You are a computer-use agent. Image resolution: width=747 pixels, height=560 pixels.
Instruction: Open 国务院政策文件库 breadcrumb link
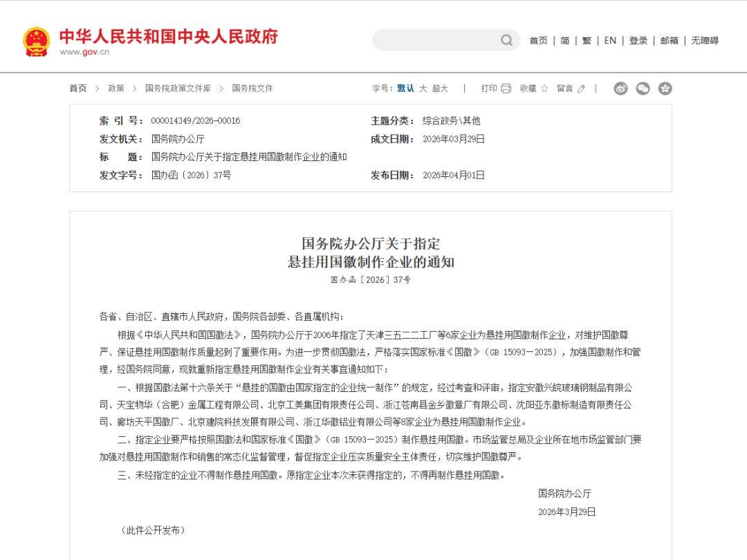point(178,88)
